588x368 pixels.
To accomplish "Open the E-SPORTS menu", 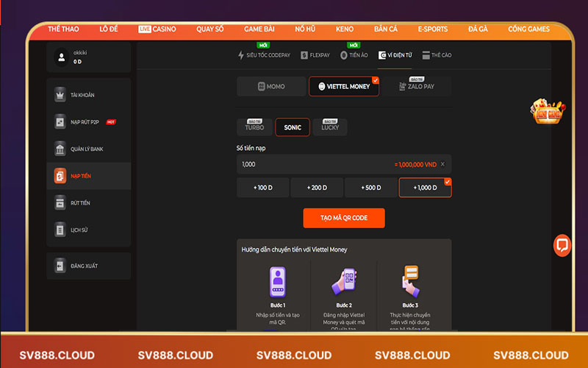I will [433, 29].
